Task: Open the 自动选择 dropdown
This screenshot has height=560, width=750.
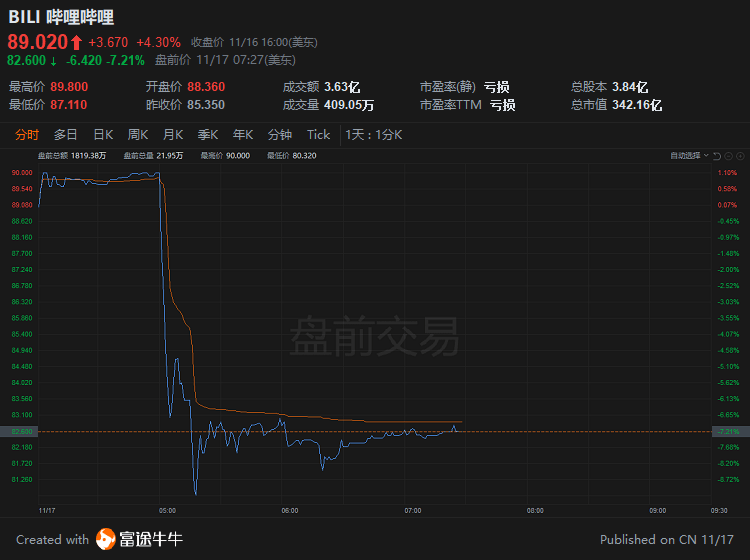Action: 689,155
